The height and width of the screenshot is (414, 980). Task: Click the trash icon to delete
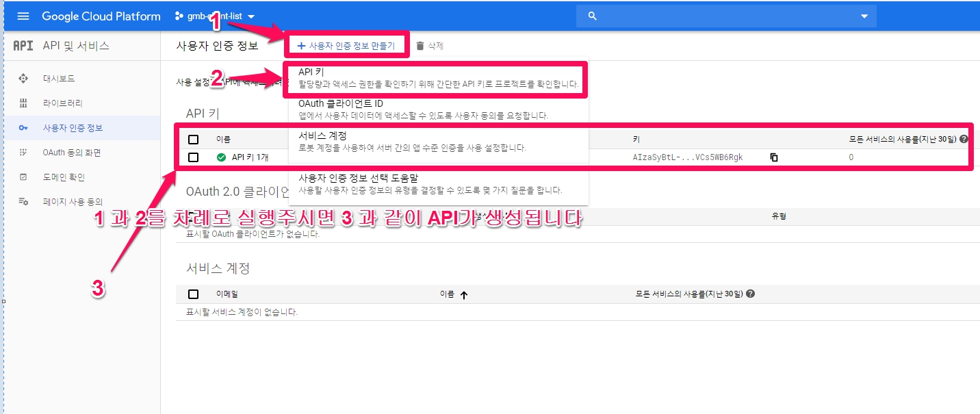[x=420, y=46]
